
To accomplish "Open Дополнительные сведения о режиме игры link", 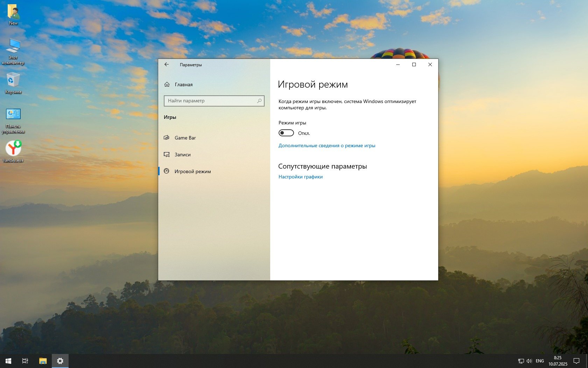I will click(327, 145).
